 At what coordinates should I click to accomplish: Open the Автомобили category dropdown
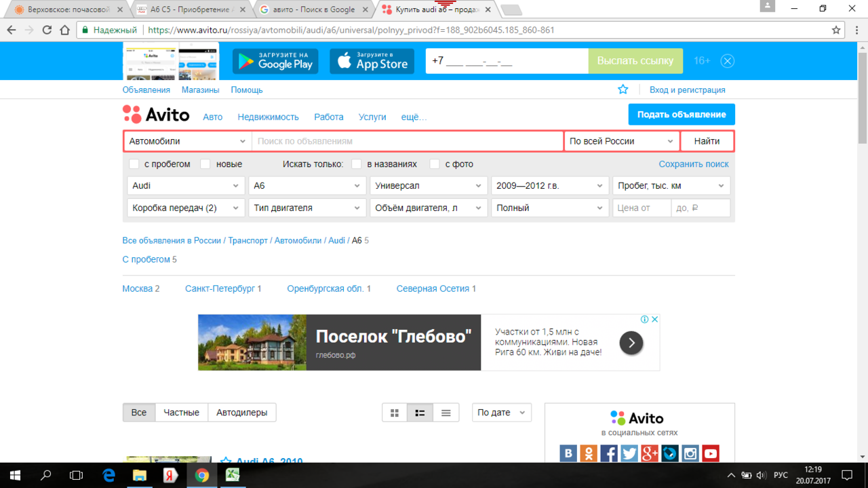tap(188, 141)
